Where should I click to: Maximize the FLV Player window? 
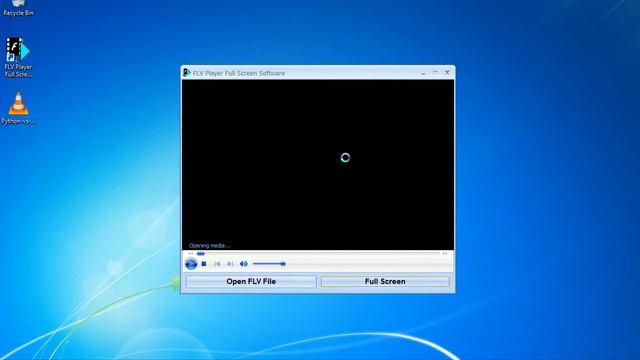pyautogui.click(x=435, y=72)
